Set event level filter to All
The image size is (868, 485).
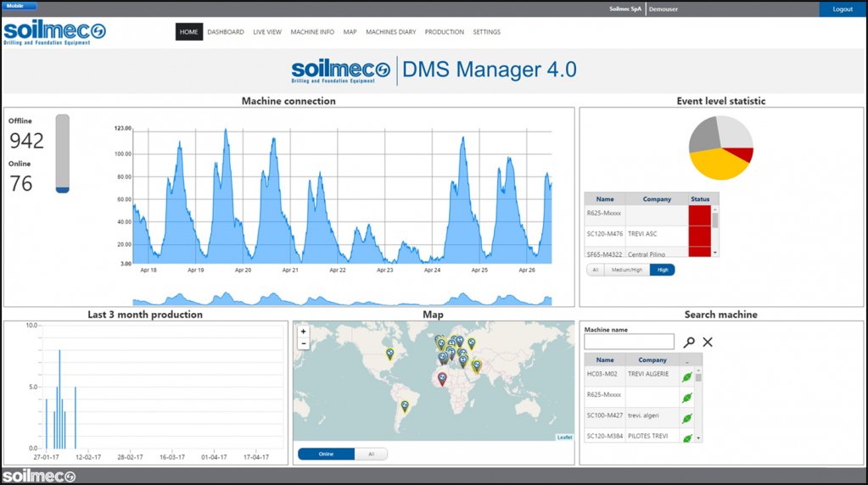click(x=595, y=270)
